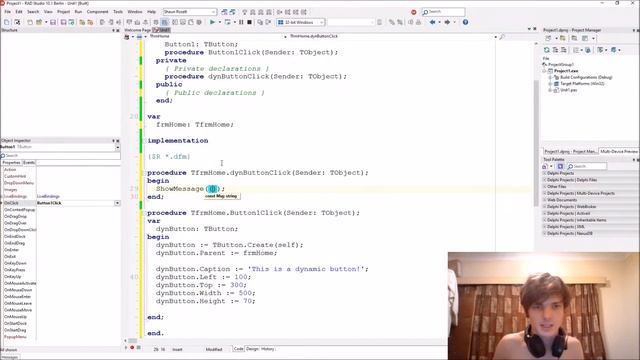The image size is (640, 360).
Task: Click the magnifier icon right of method combo
Action: (502, 37)
